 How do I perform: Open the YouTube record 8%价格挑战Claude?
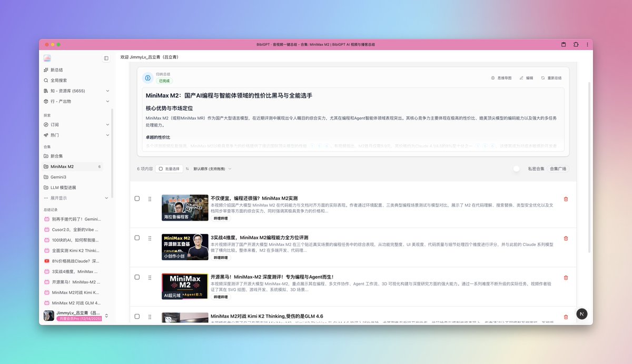coord(75,261)
